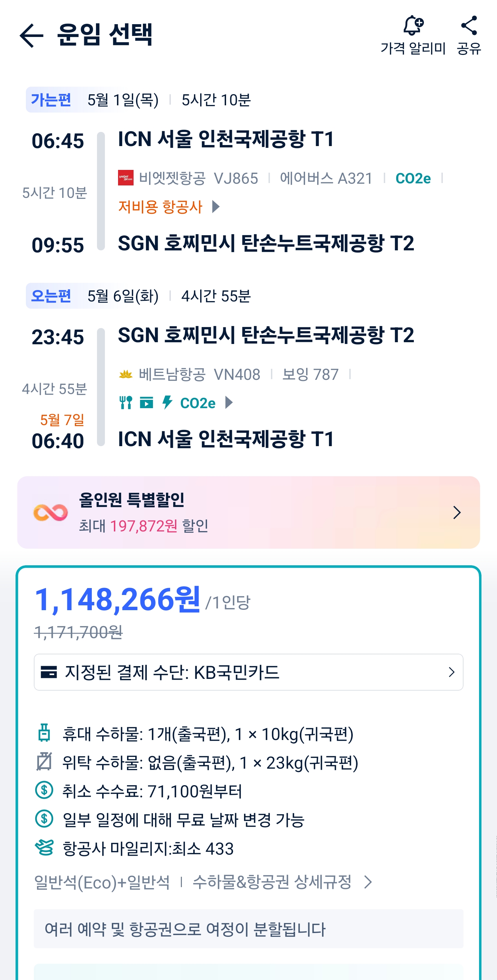Tap the power outlet lightning icon
Screen dimensions: 497x980
coord(167,403)
